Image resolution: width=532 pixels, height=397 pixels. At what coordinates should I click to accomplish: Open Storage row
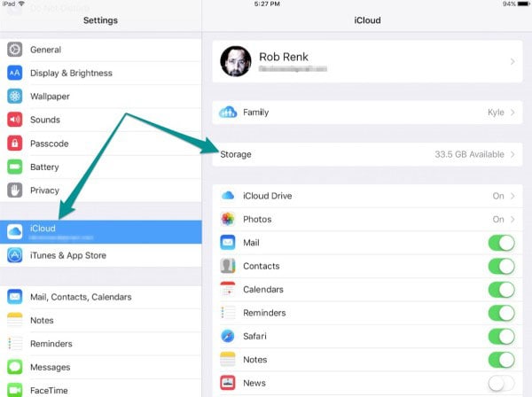367,154
